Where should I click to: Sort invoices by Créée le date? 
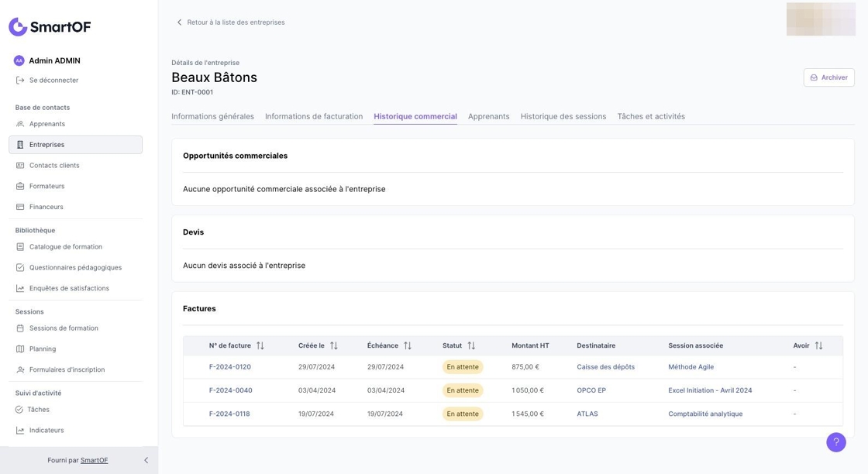334,346
